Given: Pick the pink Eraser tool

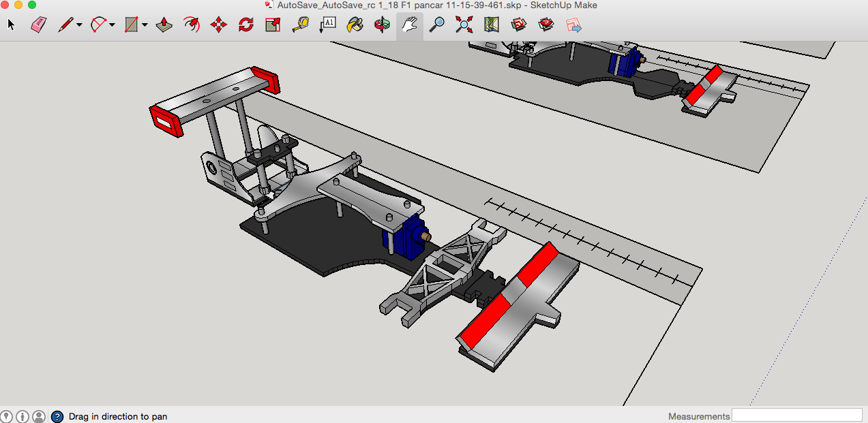Looking at the screenshot, I should 38,25.
